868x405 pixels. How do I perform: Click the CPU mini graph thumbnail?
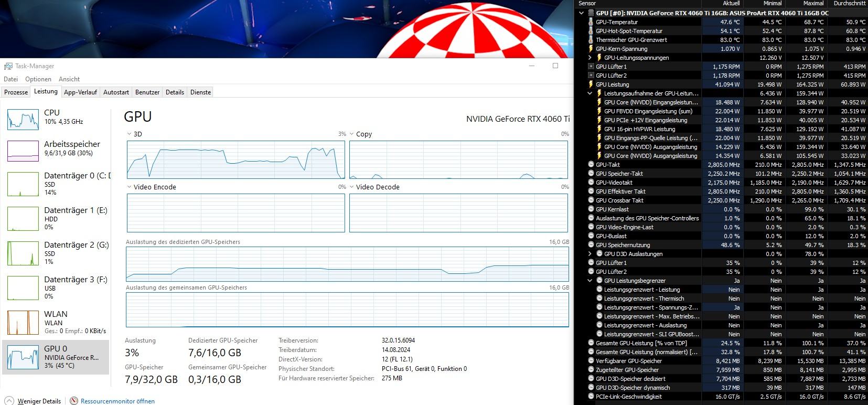point(23,119)
